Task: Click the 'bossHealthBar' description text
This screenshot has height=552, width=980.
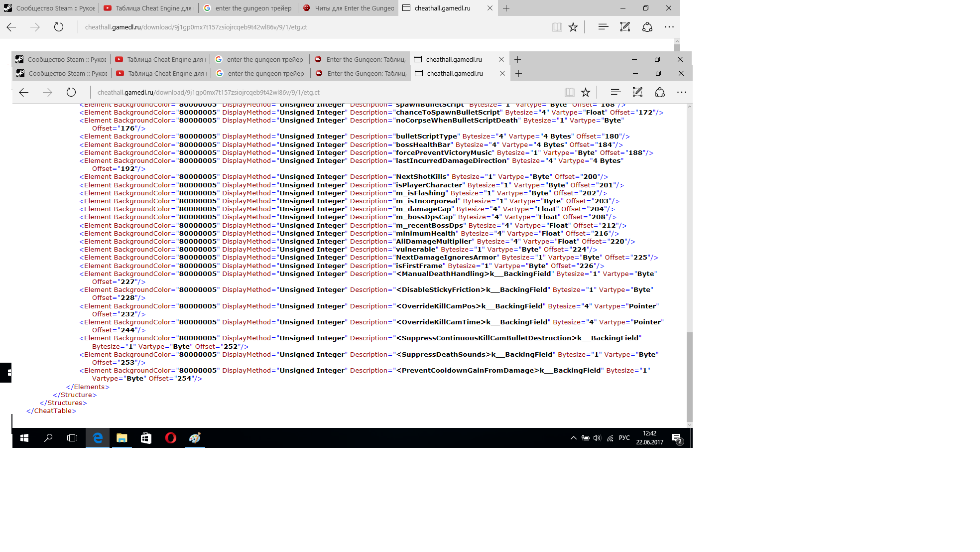Action: click(423, 145)
